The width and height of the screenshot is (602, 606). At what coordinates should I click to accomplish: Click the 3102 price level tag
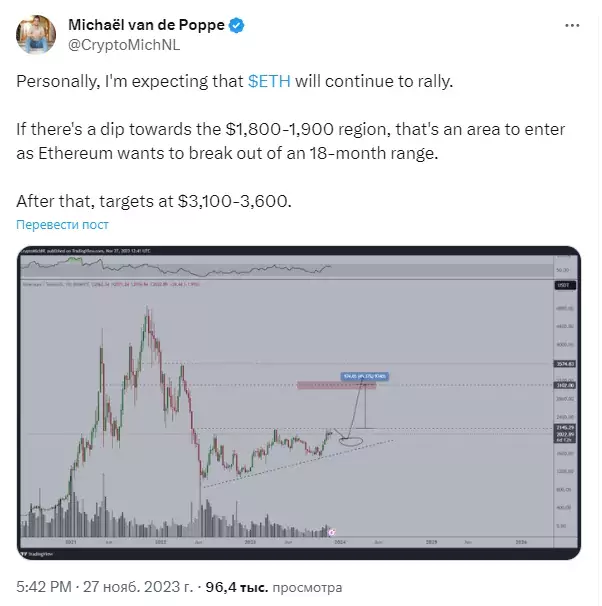click(565, 385)
